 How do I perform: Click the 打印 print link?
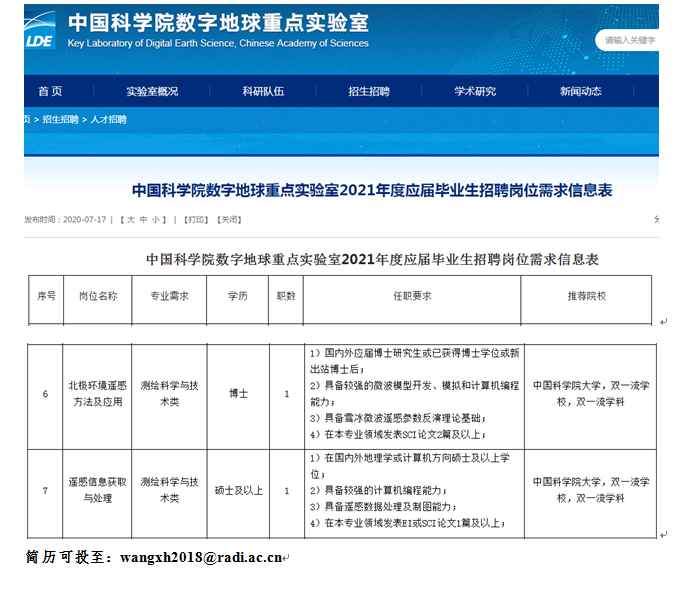click(x=196, y=220)
